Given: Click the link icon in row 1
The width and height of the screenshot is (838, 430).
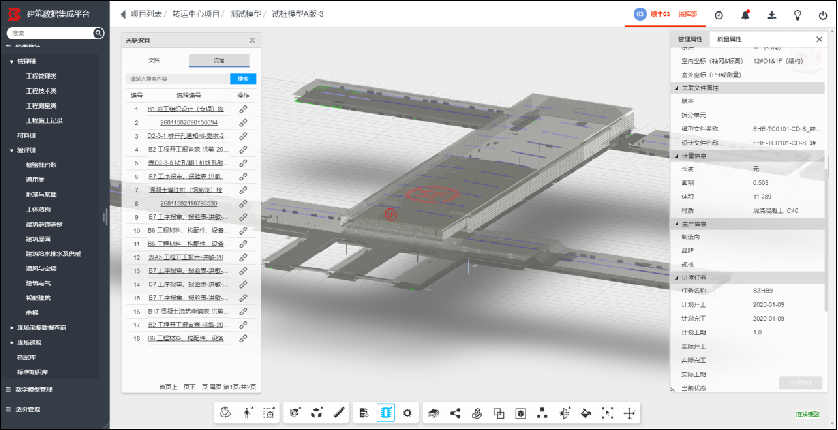Looking at the screenshot, I should (243, 108).
